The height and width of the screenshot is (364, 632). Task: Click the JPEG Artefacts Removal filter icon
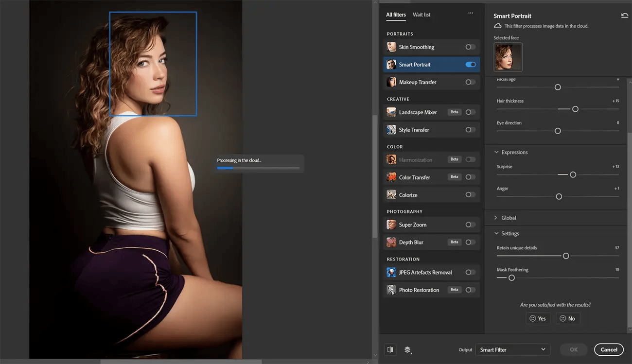[x=391, y=273]
